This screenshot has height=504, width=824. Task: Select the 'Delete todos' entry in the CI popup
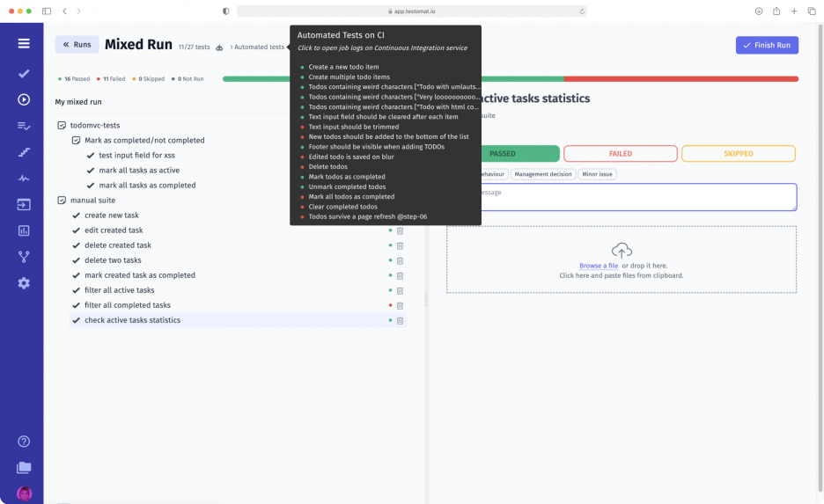(327, 166)
